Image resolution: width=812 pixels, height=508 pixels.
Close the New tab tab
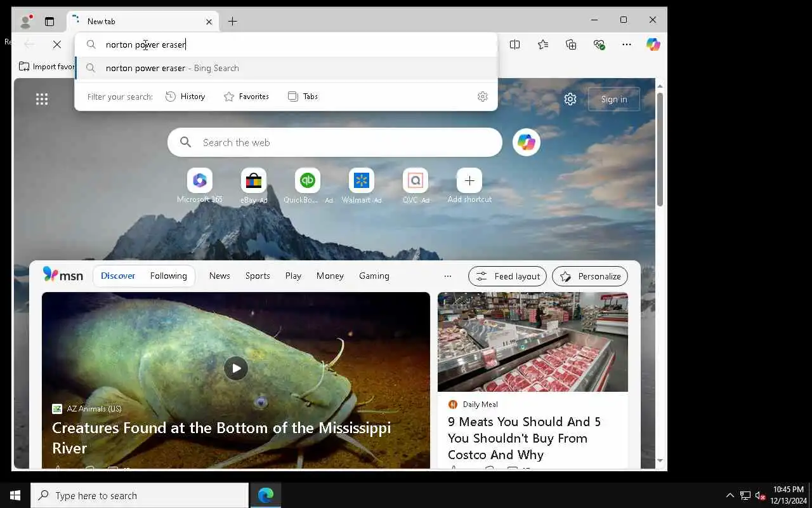(209, 22)
